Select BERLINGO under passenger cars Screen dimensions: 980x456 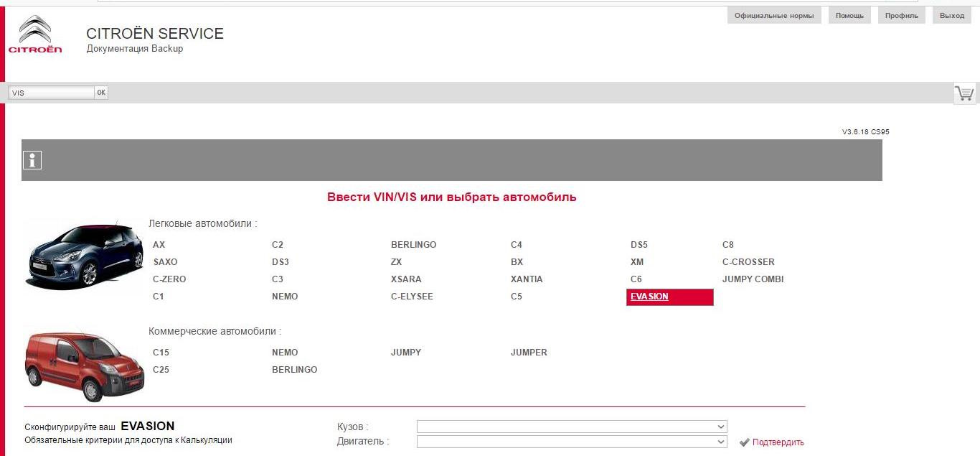pos(414,245)
